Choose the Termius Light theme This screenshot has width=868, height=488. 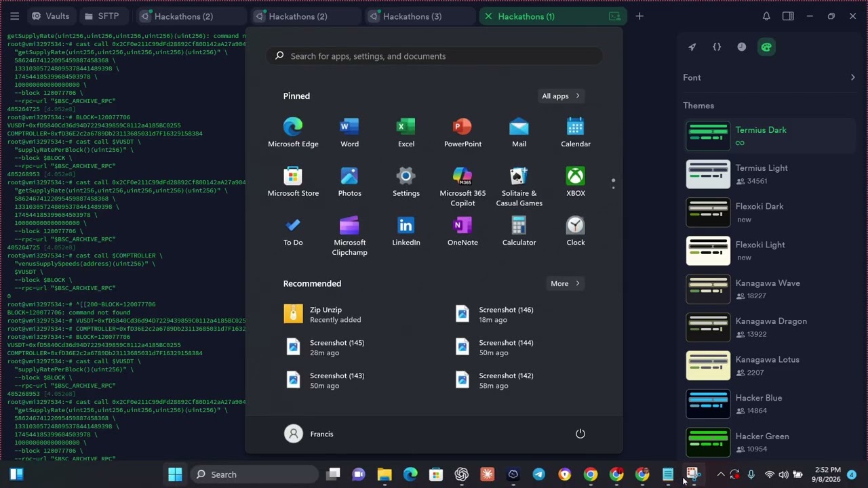[x=769, y=174]
